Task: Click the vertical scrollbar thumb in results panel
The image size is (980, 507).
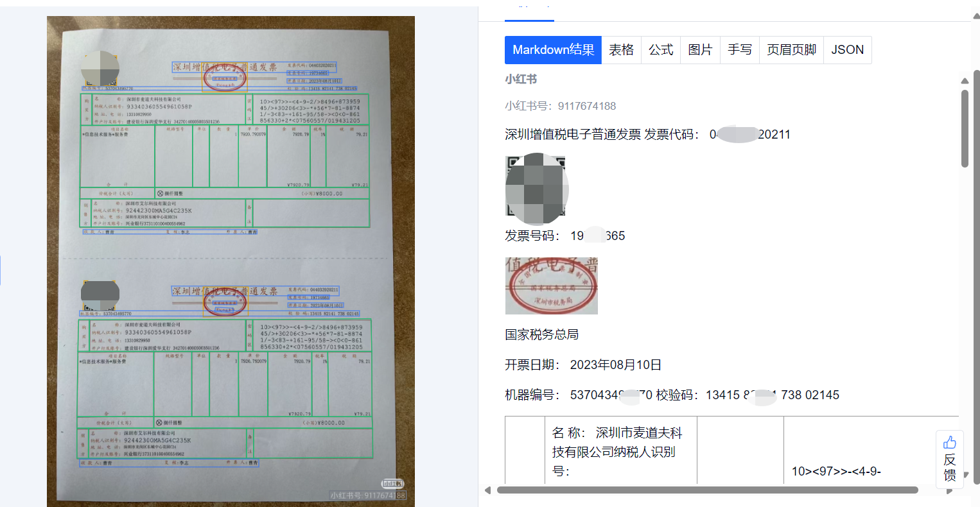Action: [x=965, y=128]
